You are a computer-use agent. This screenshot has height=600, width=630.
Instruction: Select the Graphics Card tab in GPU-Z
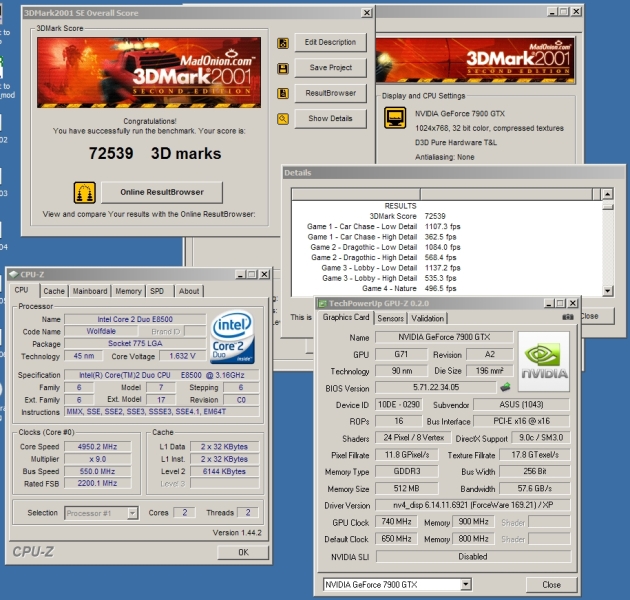346,317
